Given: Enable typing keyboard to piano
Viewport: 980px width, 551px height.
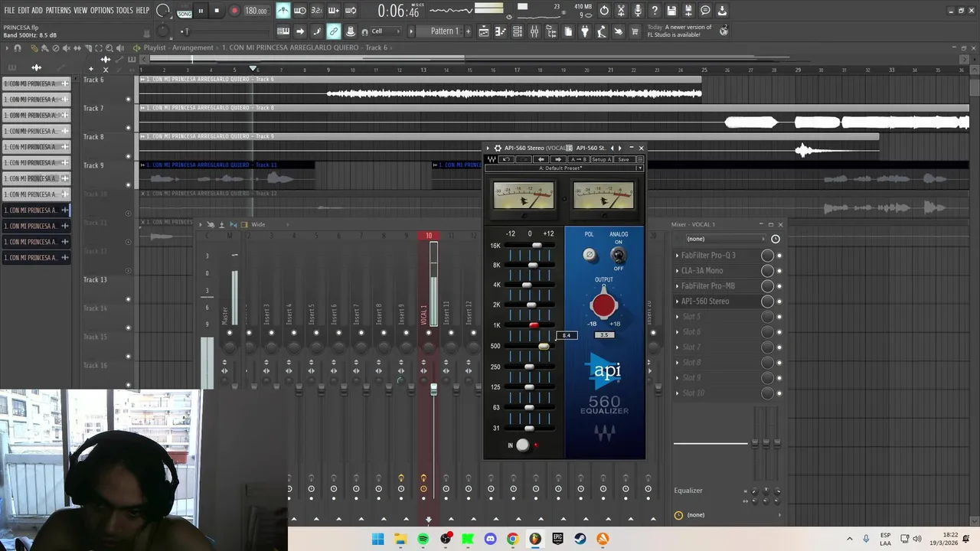Looking at the screenshot, I should [x=283, y=31].
